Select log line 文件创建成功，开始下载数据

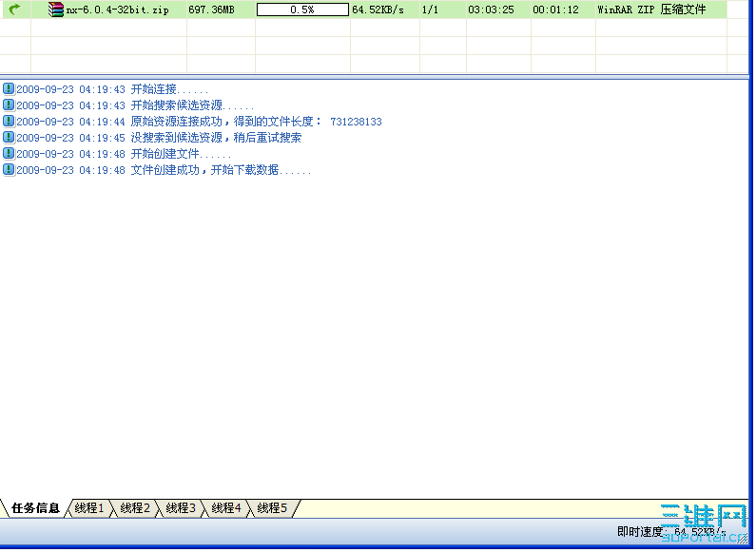coord(164,170)
